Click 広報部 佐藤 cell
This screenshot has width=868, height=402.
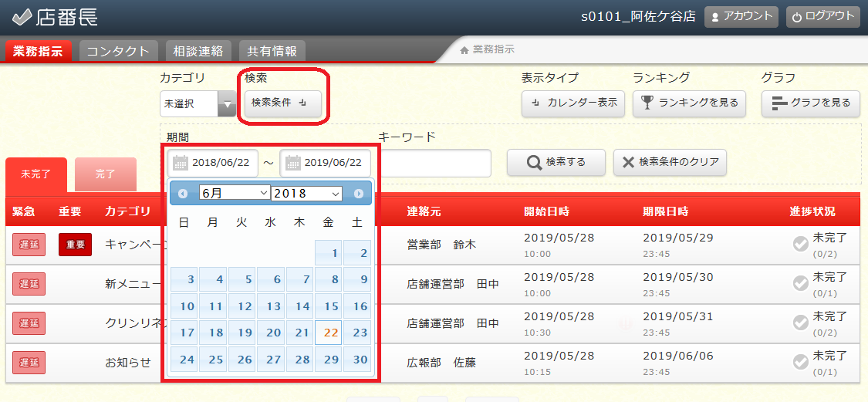(x=441, y=363)
